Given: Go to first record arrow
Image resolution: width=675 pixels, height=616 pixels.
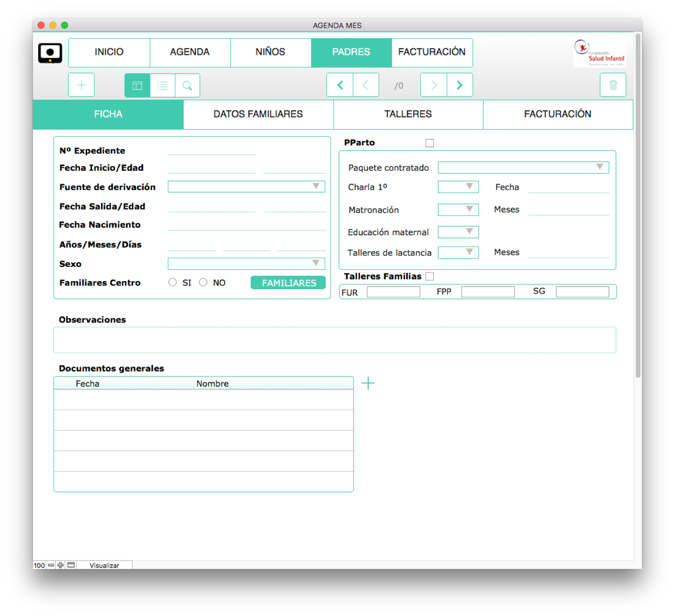Looking at the screenshot, I should pos(340,85).
